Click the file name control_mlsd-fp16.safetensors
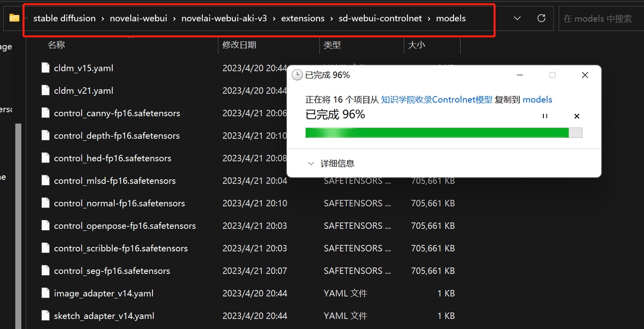644x329 pixels. point(115,181)
